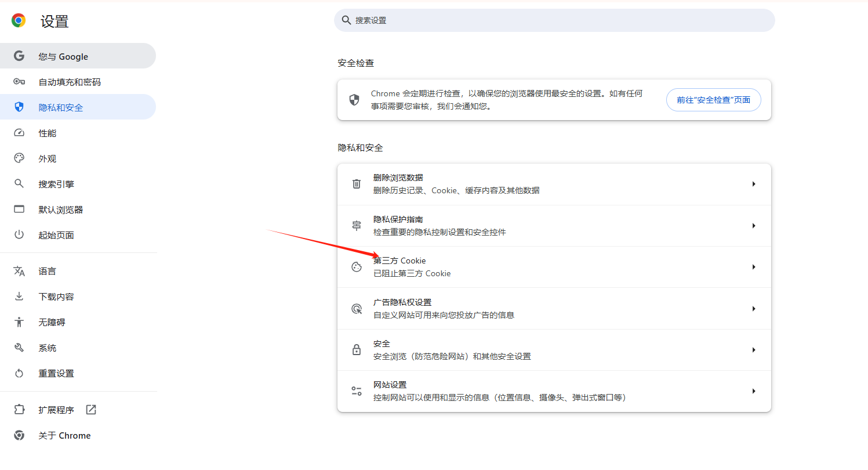
Task: Click the speedometer icon for 性能
Action: click(19, 133)
